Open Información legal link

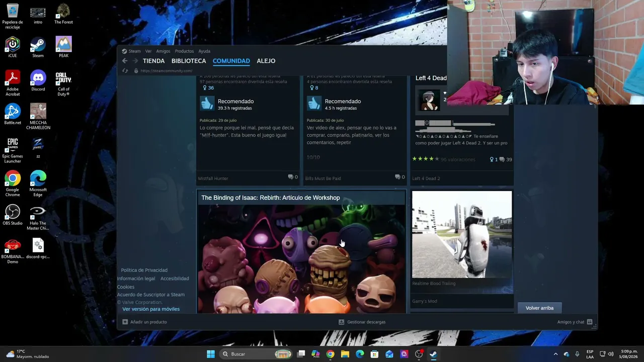[136, 279]
